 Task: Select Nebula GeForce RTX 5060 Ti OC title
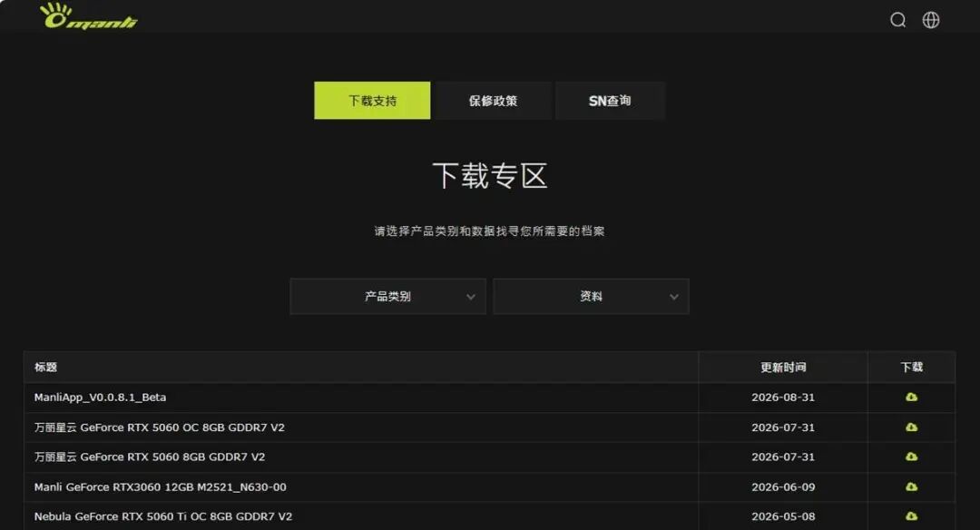coord(163,516)
